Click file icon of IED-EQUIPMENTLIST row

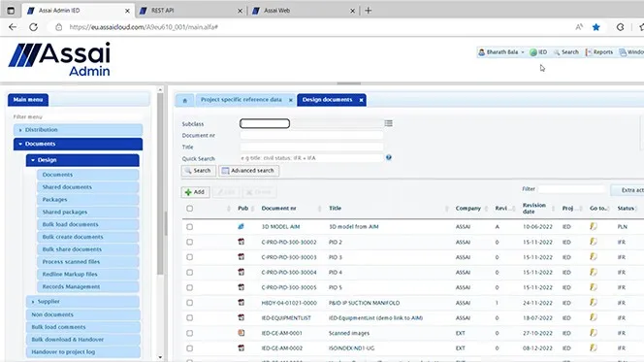point(241,317)
